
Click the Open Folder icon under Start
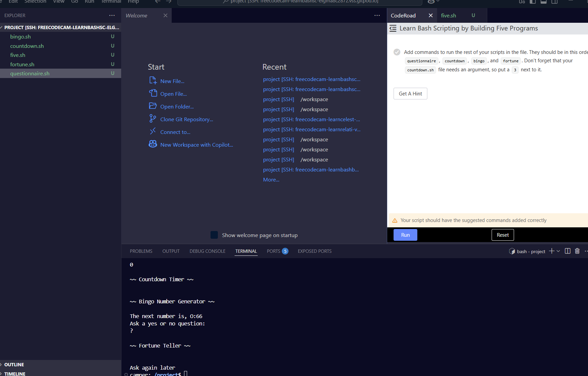(x=153, y=106)
